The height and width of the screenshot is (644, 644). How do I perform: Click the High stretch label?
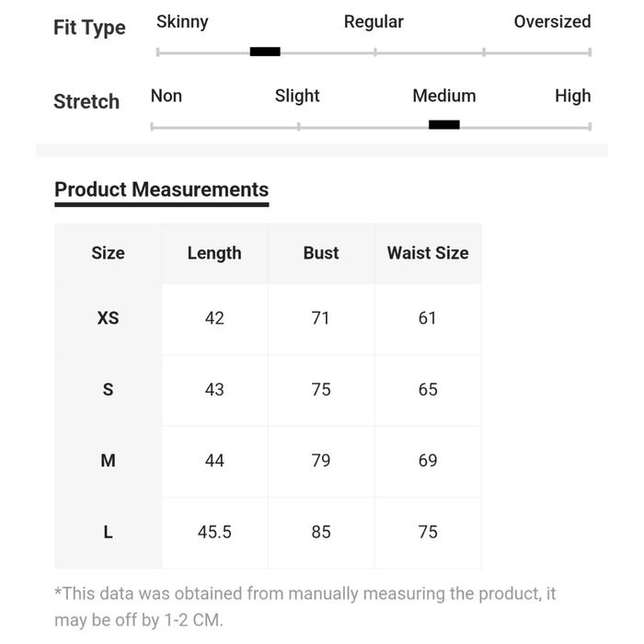[x=572, y=96]
